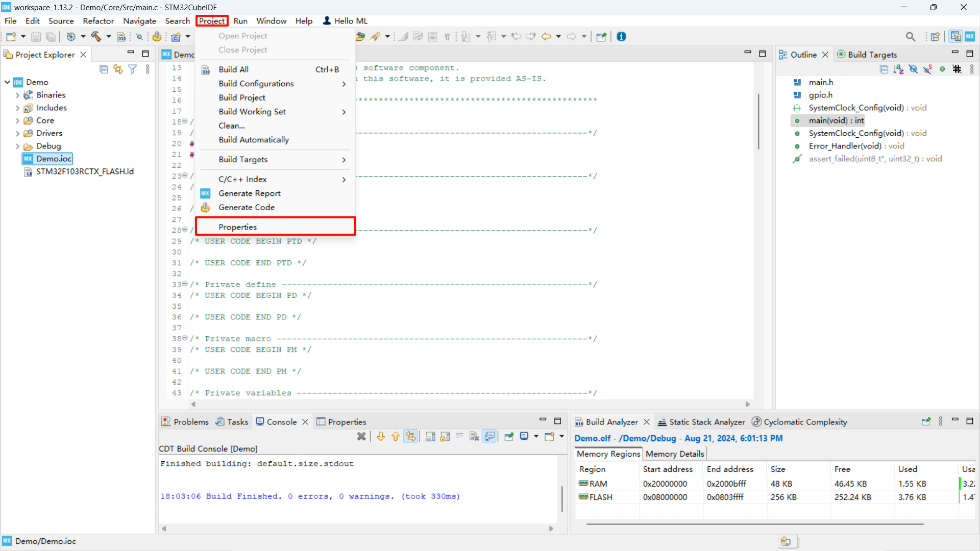980x551 pixels.
Task: Open Project Explorer View Menu dots
Action: [148, 69]
